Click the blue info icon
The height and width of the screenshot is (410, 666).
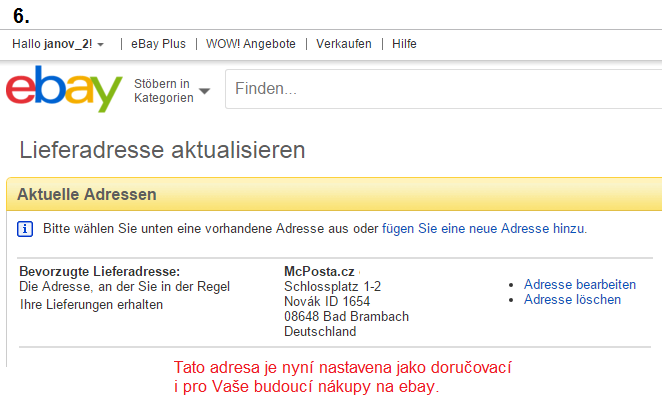(25, 229)
